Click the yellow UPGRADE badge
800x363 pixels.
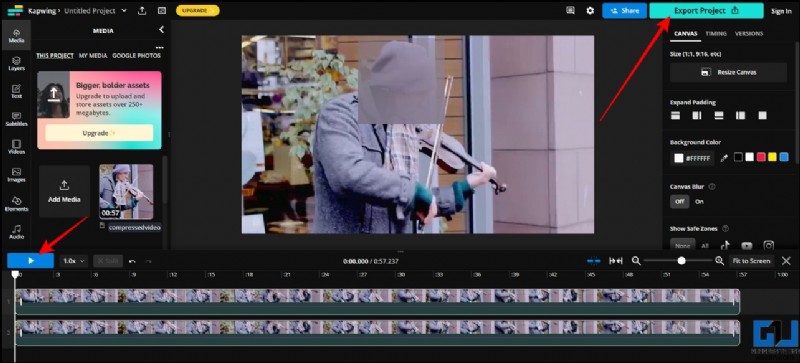(x=197, y=10)
